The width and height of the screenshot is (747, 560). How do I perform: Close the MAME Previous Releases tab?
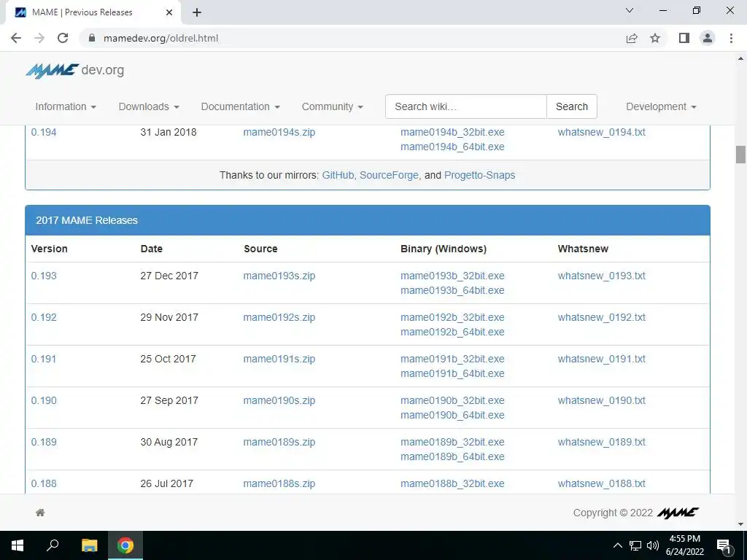point(169,12)
